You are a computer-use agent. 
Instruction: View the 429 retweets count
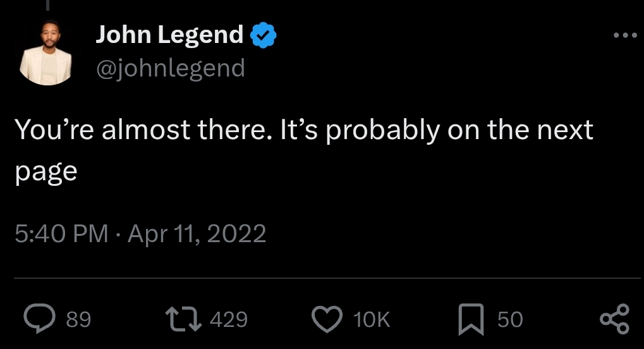tap(228, 319)
